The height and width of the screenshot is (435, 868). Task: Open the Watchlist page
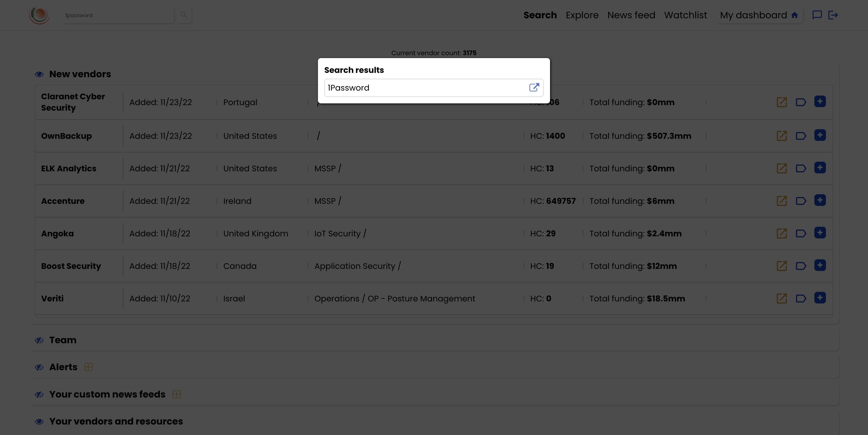685,15
